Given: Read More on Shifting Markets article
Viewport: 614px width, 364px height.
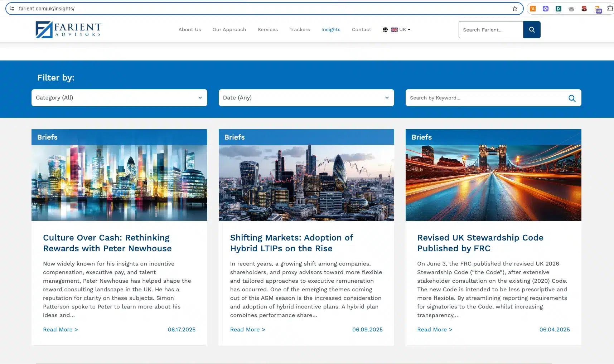Looking at the screenshot, I should 248,330.
